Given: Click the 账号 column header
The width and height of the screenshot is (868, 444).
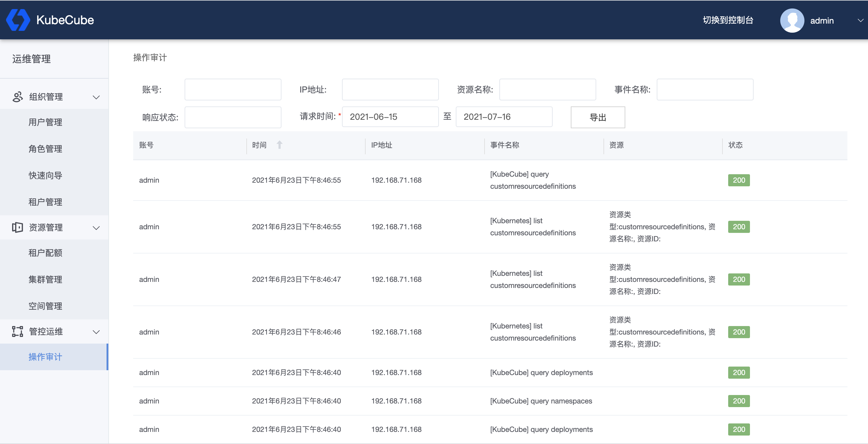Looking at the screenshot, I should (146, 145).
